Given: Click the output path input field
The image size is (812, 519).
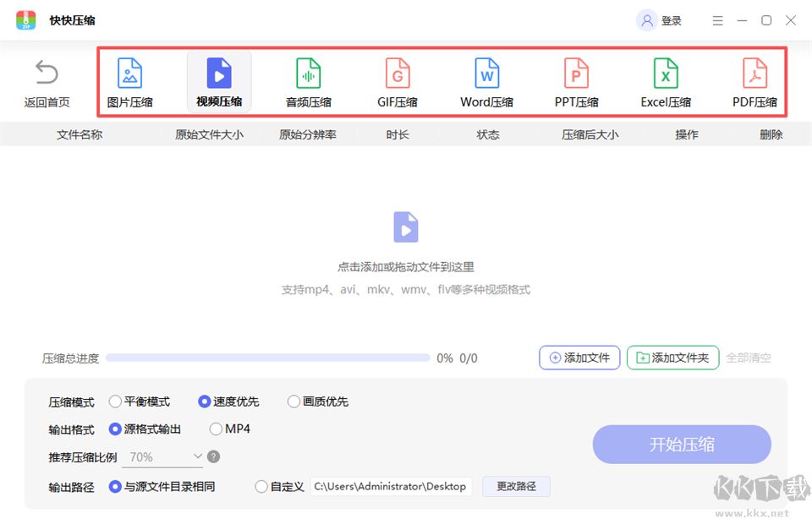Looking at the screenshot, I should tap(391, 486).
